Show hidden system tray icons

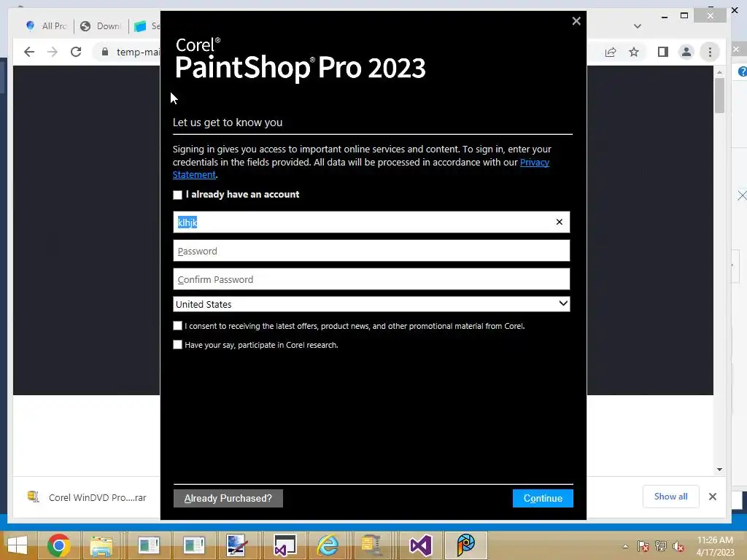tap(625, 546)
